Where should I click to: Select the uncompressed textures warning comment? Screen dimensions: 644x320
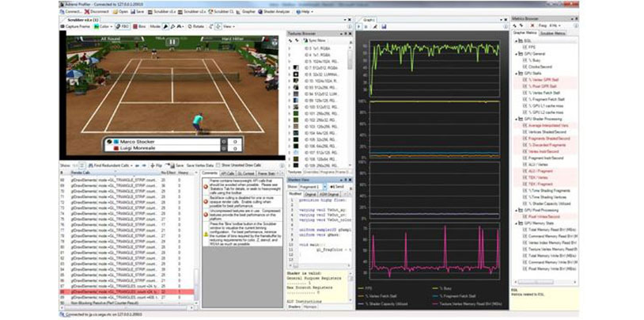pos(242,215)
